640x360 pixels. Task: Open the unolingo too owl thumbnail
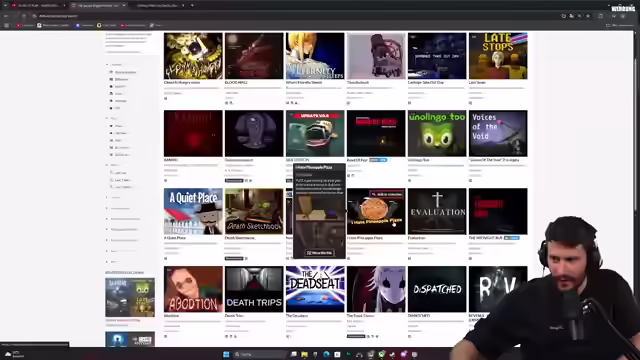click(437, 133)
